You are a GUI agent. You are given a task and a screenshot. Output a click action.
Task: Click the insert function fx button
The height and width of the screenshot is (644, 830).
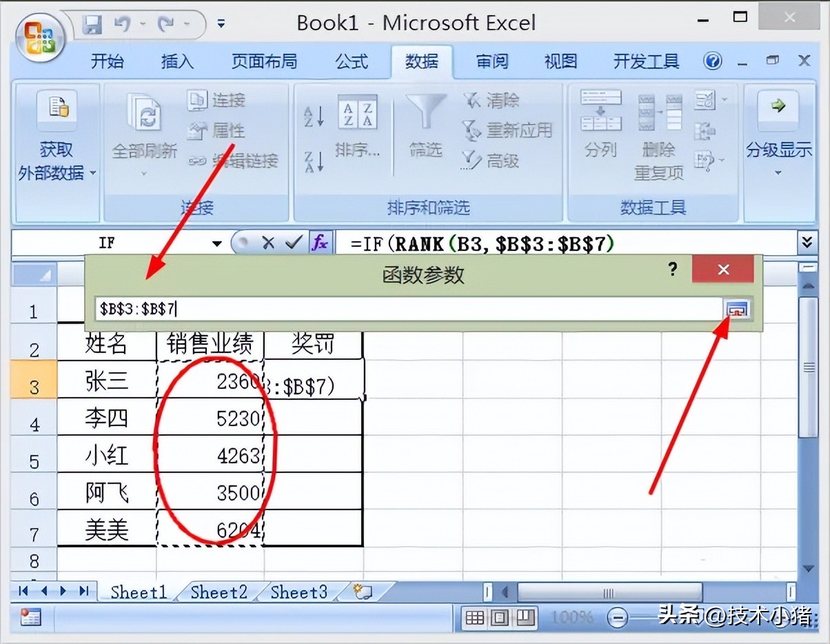320,243
